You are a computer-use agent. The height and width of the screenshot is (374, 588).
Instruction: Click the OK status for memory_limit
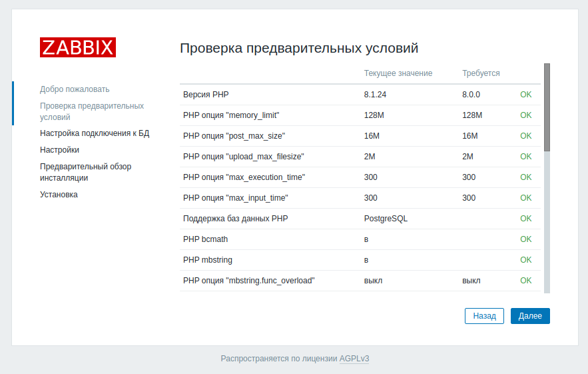(525, 115)
